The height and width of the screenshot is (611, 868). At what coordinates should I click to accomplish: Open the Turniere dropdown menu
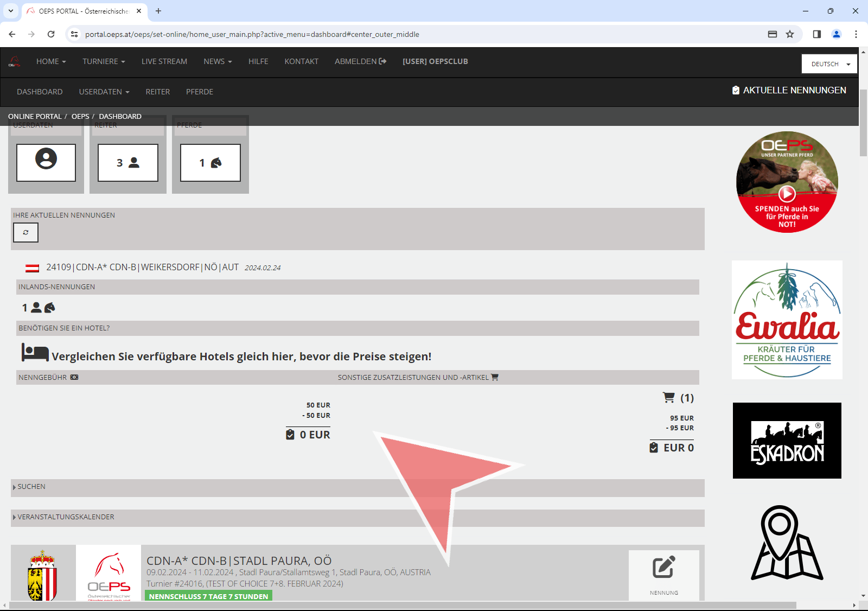click(x=104, y=61)
